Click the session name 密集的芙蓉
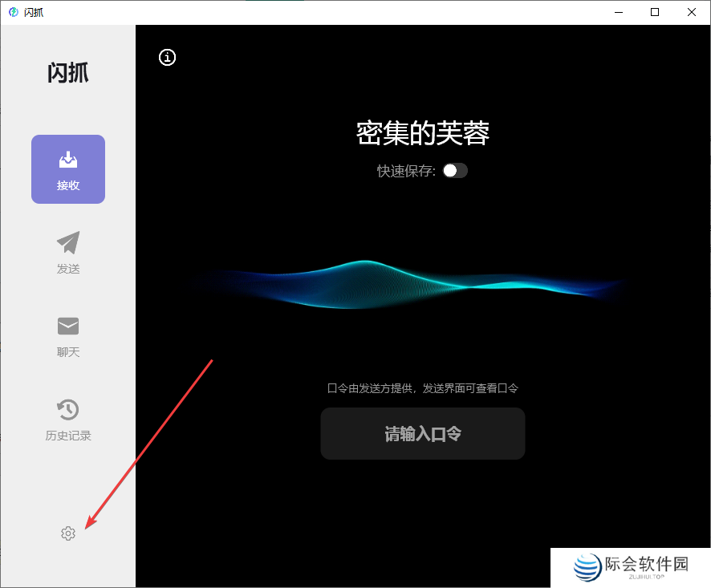Viewport: 711px width, 588px height. (423, 132)
